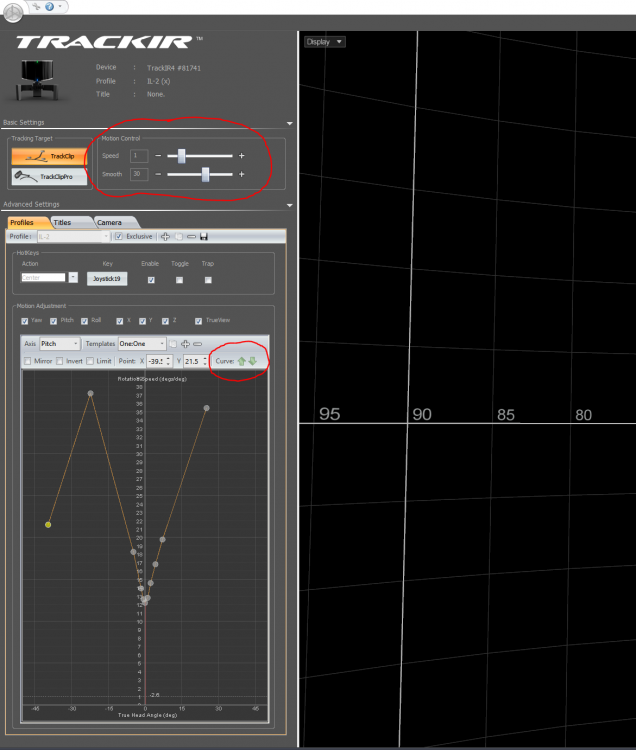Open the Axis Pitch dropdown

coord(59,343)
